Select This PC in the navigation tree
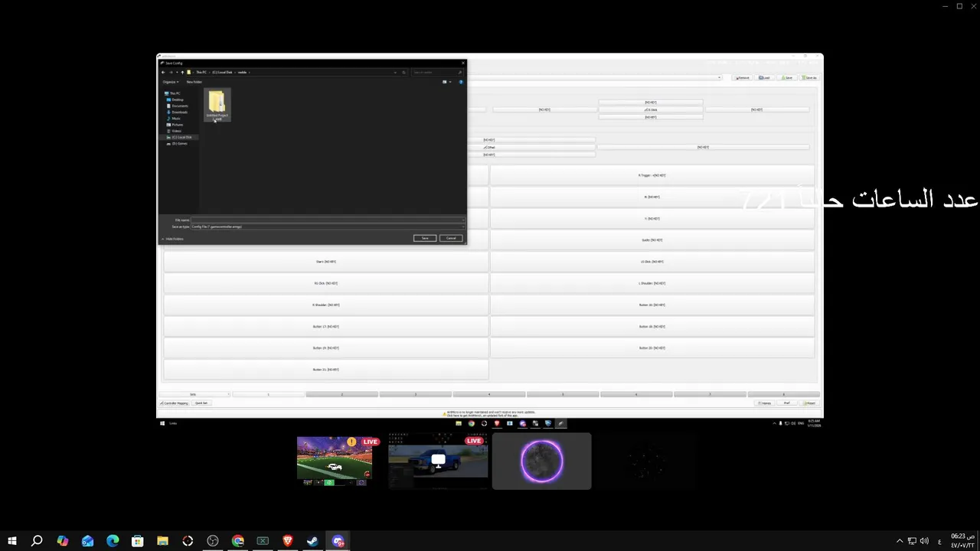980x551 pixels. click(x=175, y=93)
